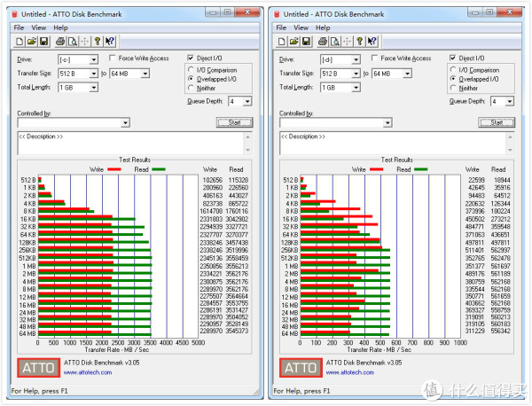Viewport: 532px width, 406px height.
Task: Select I/O Comparison radio, right window
Action: click(453, 69)
